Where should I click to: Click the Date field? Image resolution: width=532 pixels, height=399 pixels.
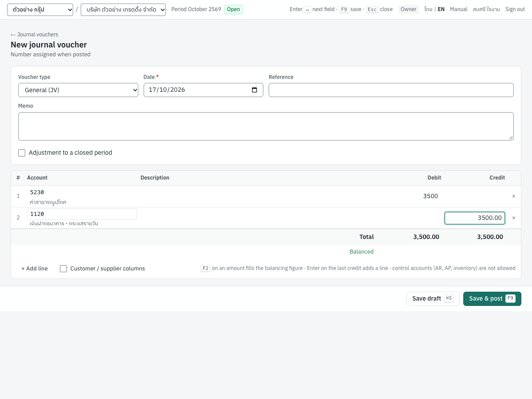[203, 90]
